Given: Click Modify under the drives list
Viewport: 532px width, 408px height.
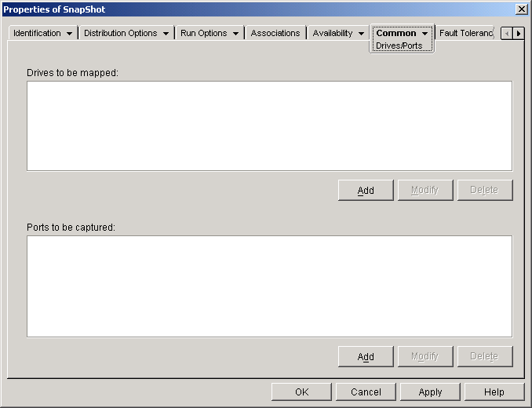Looking at the screenshot, I should tap(425, 190).
